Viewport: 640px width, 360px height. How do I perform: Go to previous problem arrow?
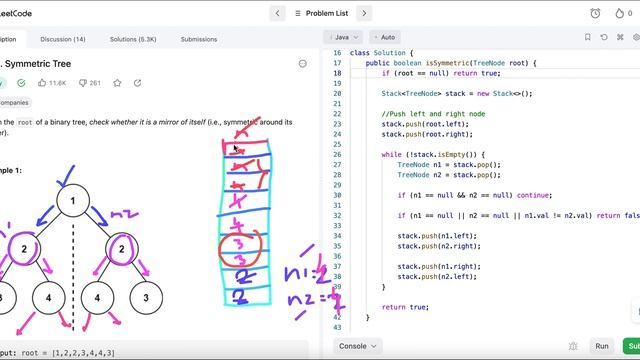(277, 13)
